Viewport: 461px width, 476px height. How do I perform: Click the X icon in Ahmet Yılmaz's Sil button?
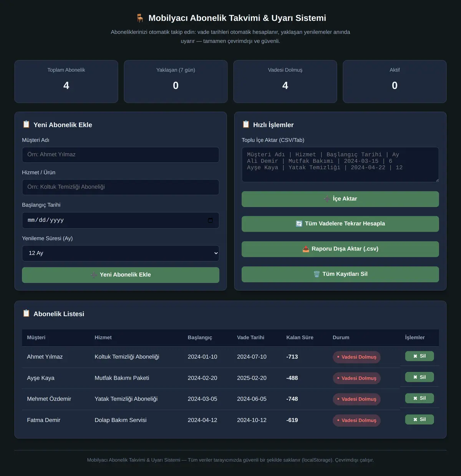point(415,356)
